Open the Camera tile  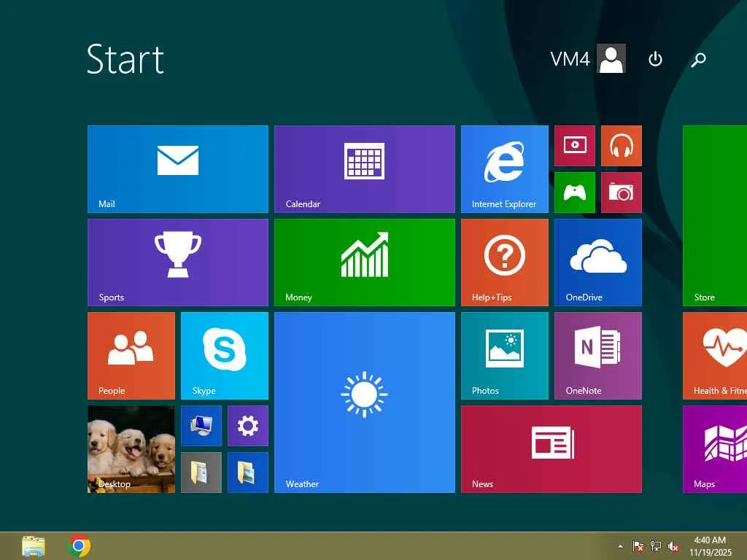[622, 192]
